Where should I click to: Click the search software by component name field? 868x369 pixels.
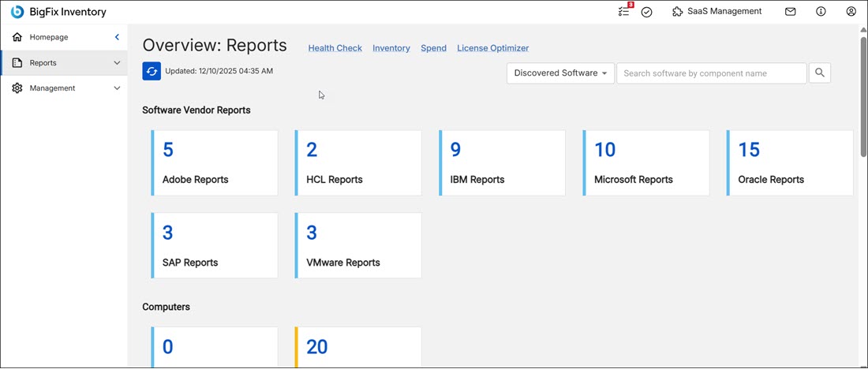point(710,73)
